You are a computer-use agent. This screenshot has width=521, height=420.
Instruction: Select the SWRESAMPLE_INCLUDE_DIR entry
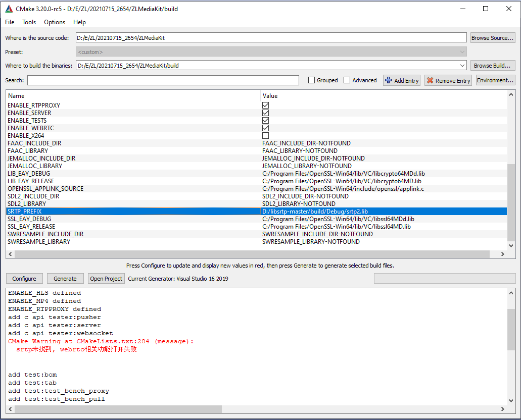point(45,234)
